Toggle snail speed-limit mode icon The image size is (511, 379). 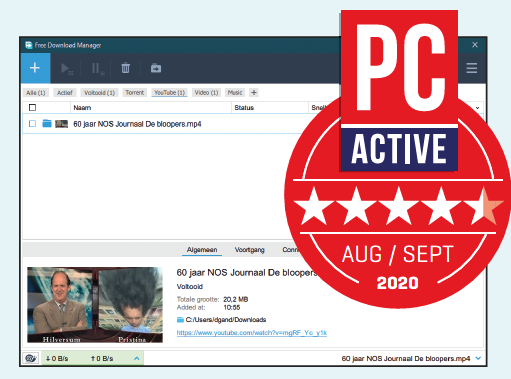tap(31, 358)
